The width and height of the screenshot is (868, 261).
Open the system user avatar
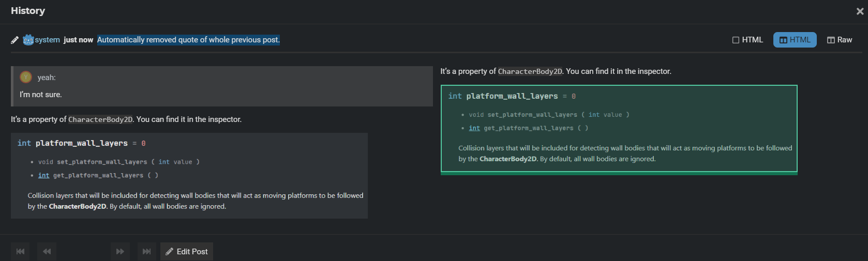(x=28, y=40)
